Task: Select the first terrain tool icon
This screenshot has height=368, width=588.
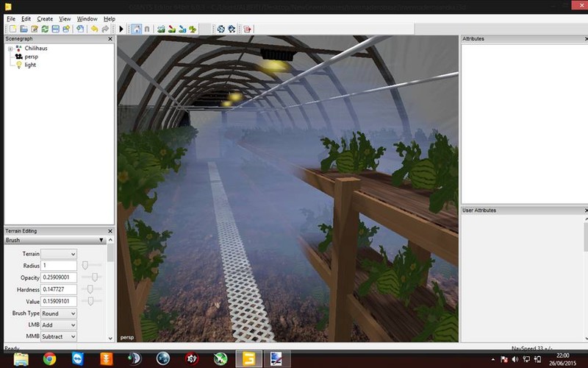Action: tap(161, 29)
